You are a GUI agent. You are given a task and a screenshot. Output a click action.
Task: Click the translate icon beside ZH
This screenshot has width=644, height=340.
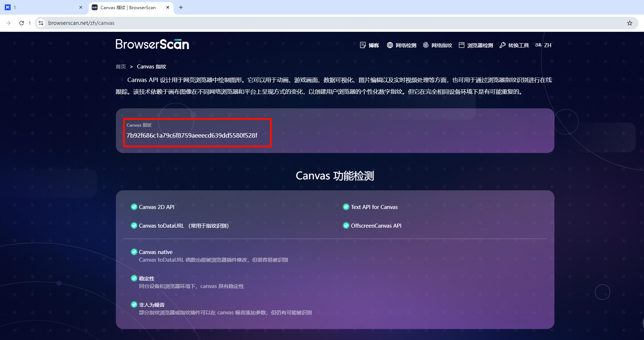point(538,45)
